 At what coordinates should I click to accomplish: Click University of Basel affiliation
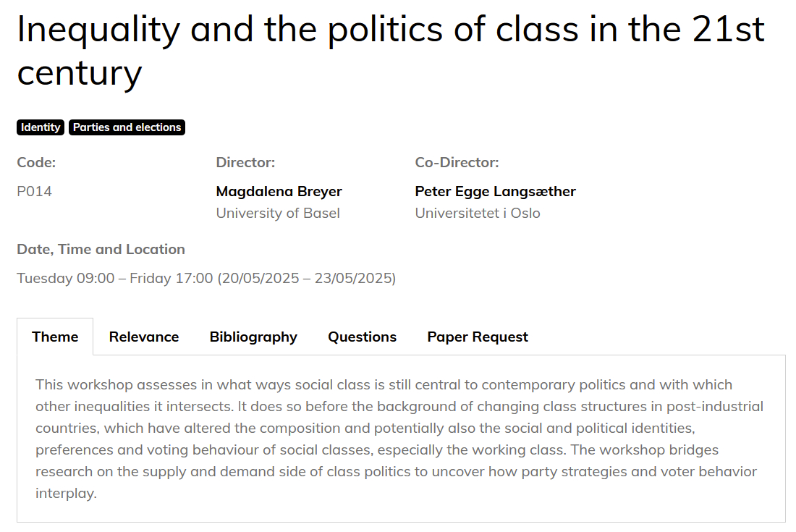(278, 213)
